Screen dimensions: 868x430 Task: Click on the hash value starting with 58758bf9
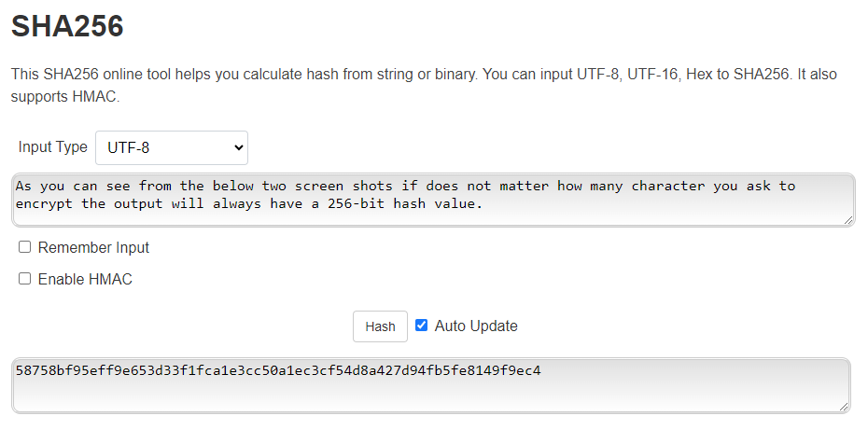(x=278, y=371)
